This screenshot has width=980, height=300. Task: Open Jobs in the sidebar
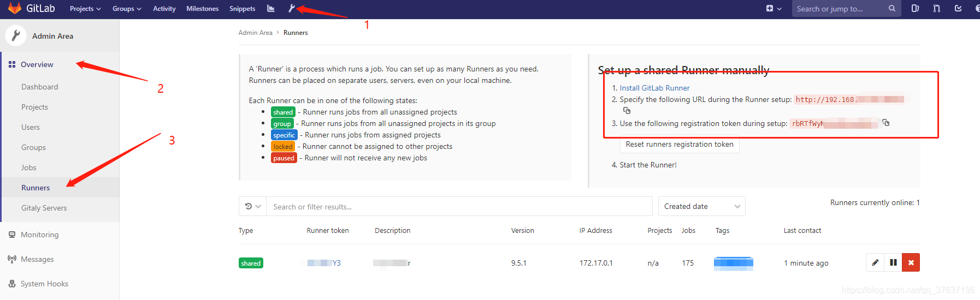pos(29,167)
